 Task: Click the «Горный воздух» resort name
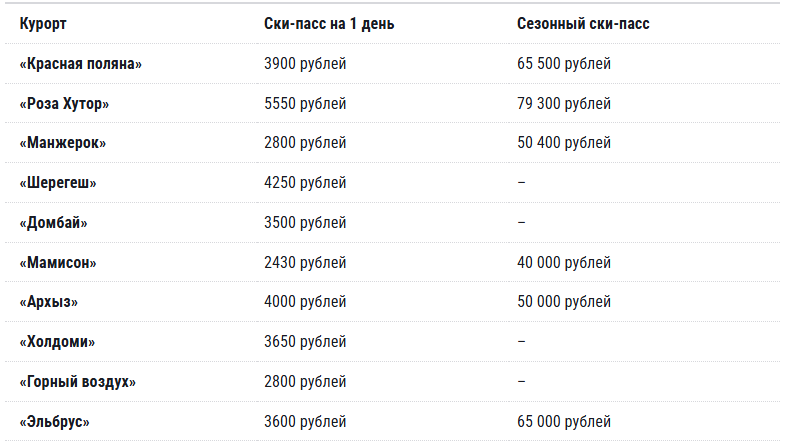(x=77, y=382)
